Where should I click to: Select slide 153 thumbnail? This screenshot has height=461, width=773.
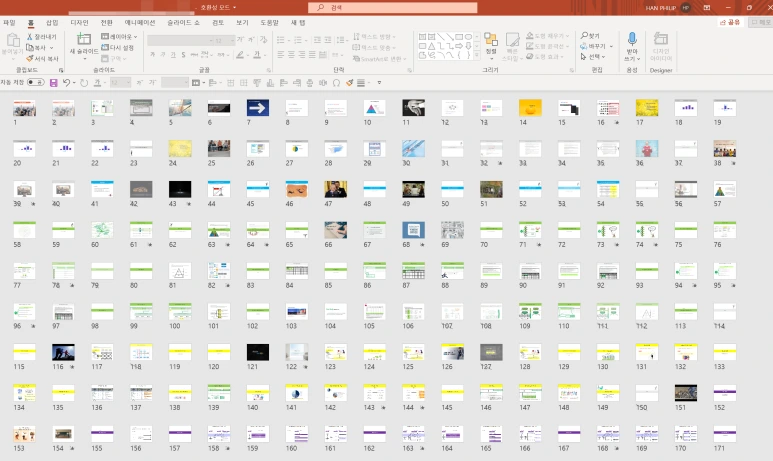(x=25, y=434)
